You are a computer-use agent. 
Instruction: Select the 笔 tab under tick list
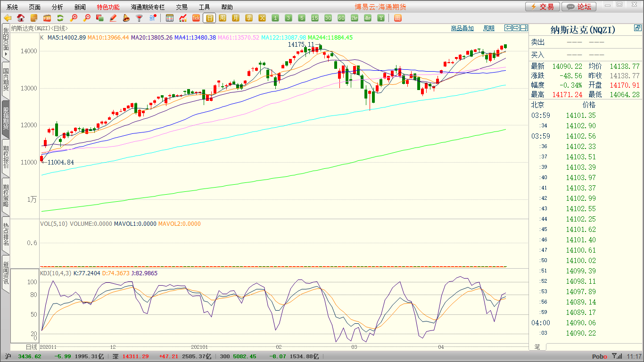point(537,347)
